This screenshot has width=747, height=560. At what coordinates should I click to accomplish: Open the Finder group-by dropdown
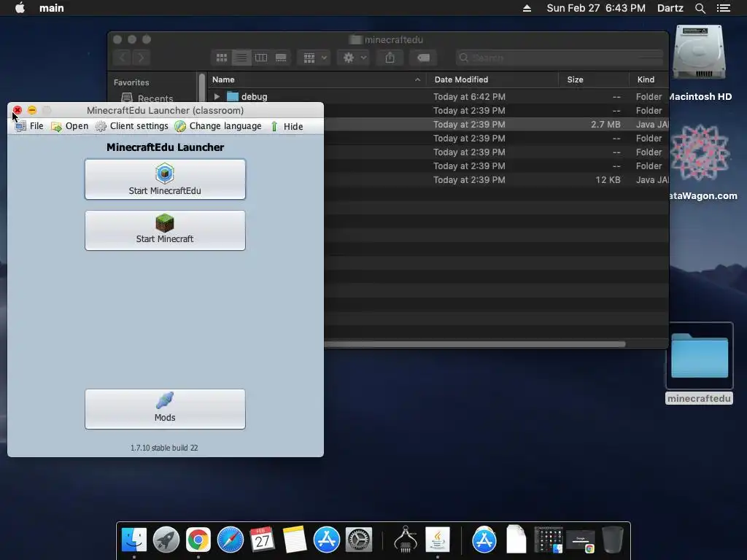(x=314, y=58)
